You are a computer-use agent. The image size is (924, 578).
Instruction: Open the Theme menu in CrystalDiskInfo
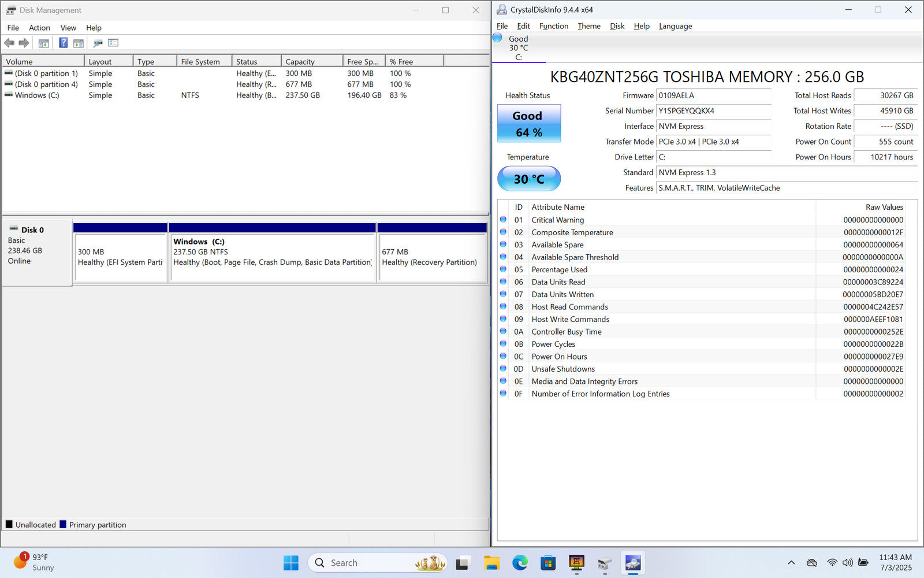click(x=588, y=26)
